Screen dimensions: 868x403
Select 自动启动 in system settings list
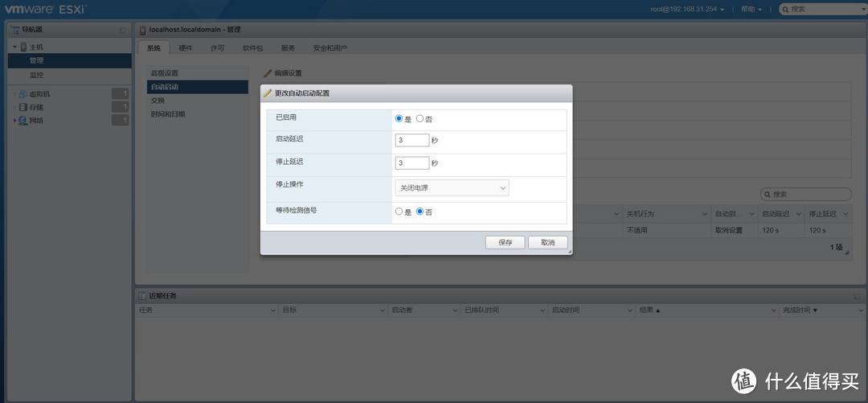coord(197,87)
